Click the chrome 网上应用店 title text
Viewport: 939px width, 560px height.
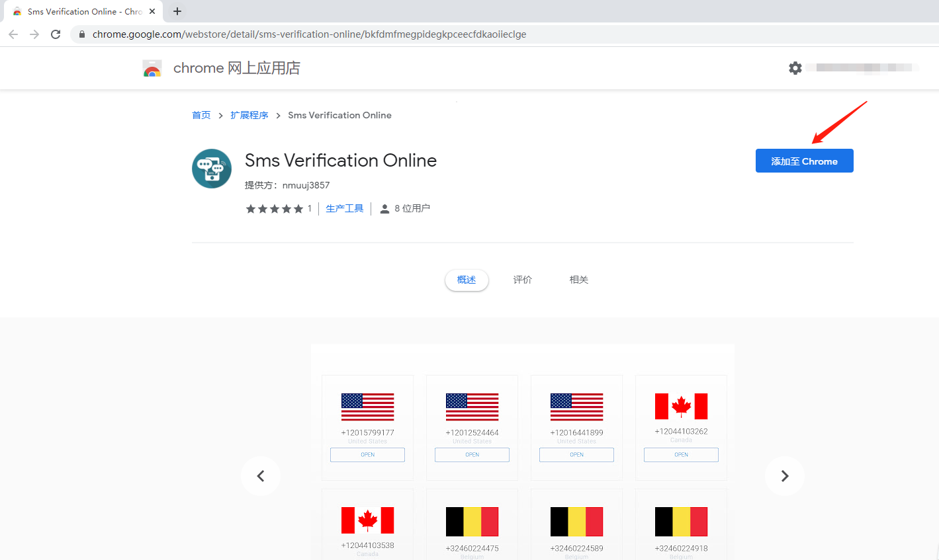click(236, 68)
